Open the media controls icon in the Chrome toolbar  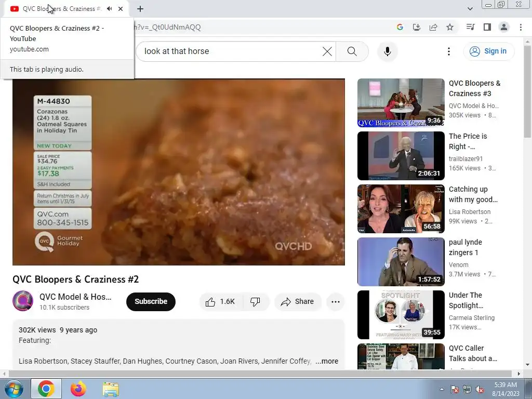point(470,27)
